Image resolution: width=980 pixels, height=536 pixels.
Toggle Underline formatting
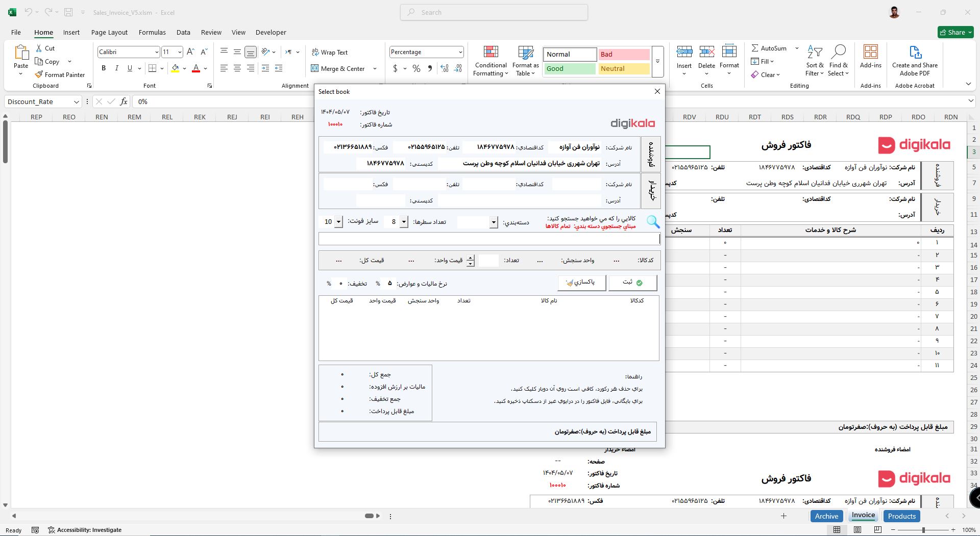130,68
